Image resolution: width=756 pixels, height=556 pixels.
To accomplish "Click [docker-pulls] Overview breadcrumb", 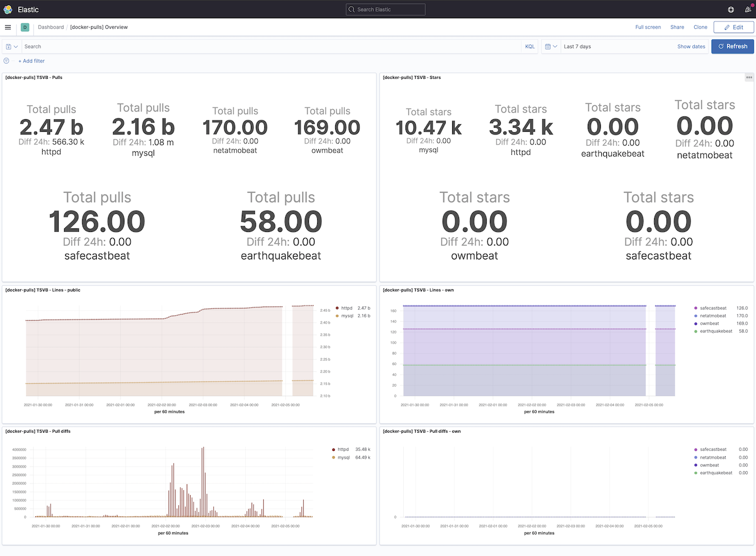I will click(x=99, y=27).
